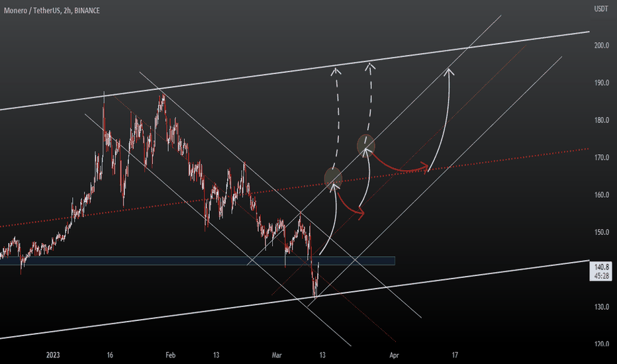
Task: Click the red dotted midline of channel
Action: point(295,187)
